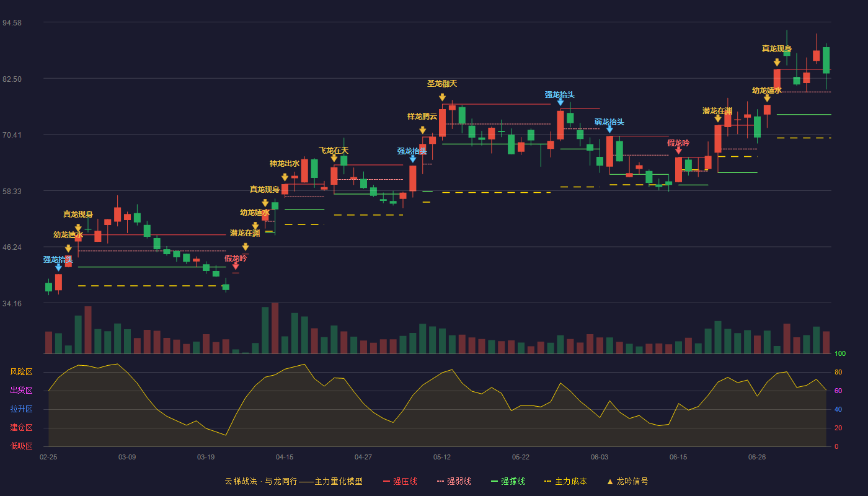The width and height of the screenshot is (868, 496).
Task: Click the 神龙出水 signal arrow marker
Action: pos(285,177)
